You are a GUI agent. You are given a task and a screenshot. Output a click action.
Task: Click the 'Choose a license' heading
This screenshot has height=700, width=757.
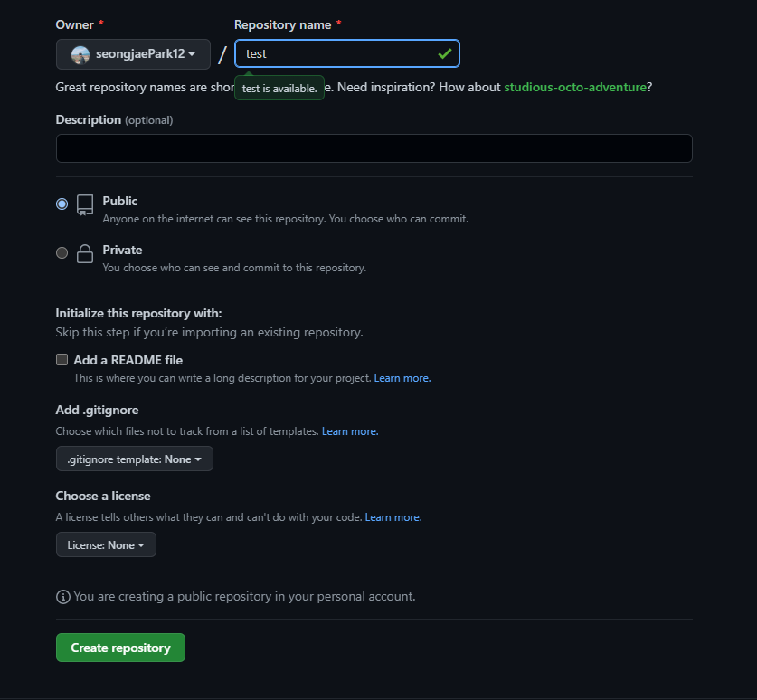tap(103, 496)
